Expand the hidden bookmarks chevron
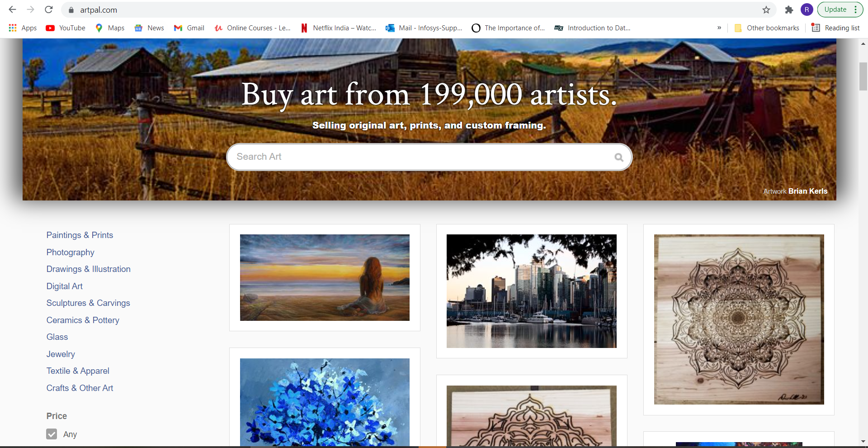This screenshot has height=448, width=868. (719, 28)
